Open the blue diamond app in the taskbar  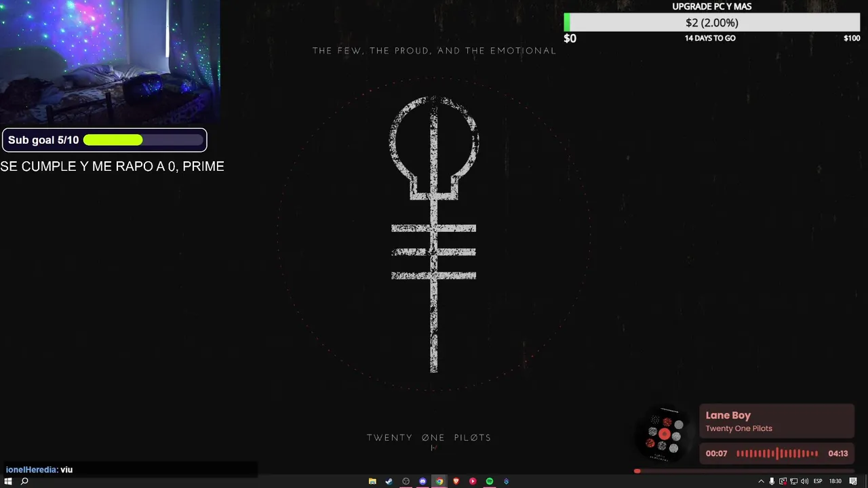tap(506, 481)
